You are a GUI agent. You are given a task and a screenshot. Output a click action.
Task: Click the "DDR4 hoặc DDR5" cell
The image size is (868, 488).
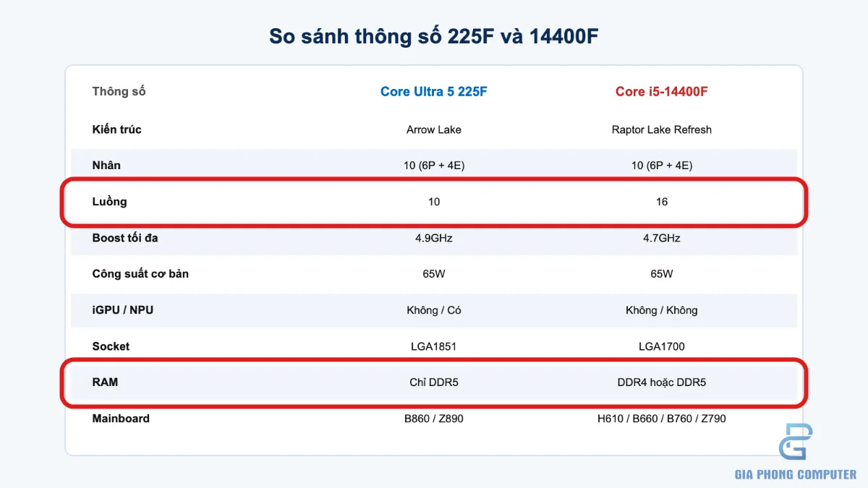pyautogui.click(x=662, y=382)
